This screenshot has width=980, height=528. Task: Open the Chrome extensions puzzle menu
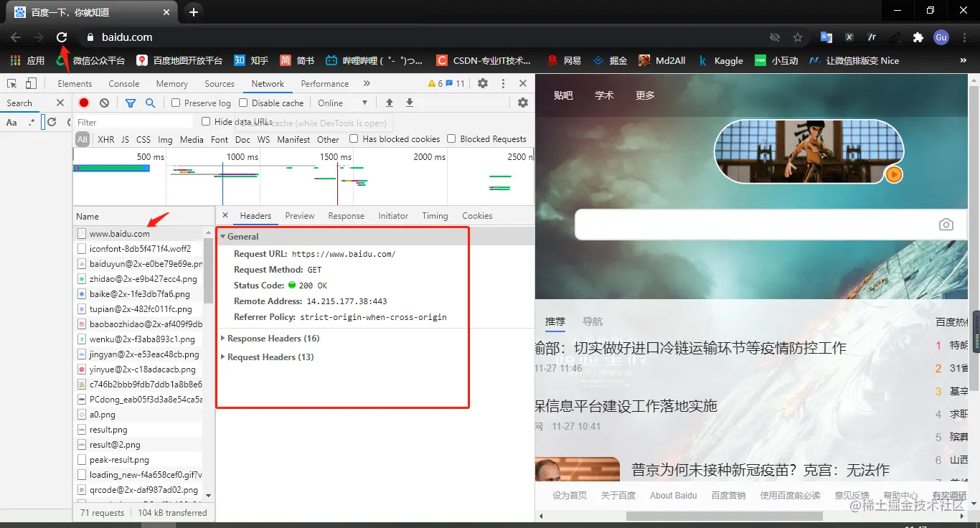(x=918, y=37)
